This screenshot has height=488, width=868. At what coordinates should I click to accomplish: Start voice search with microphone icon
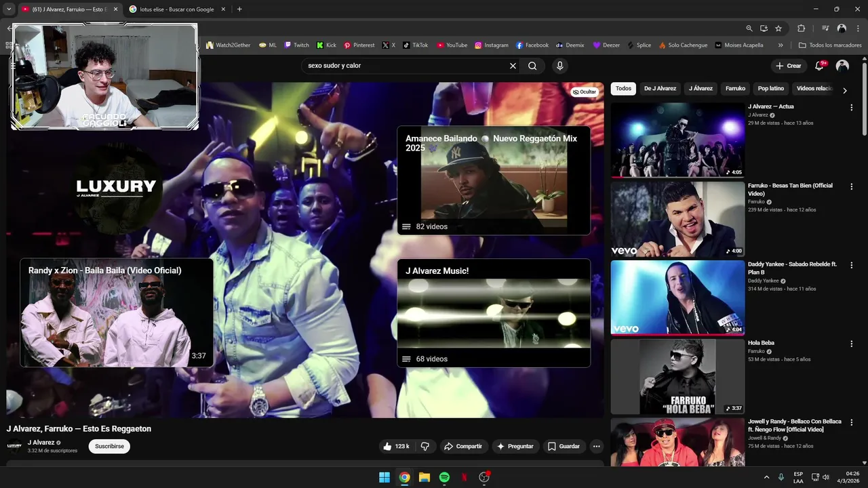pyautogui.click(x=559, y=66)
